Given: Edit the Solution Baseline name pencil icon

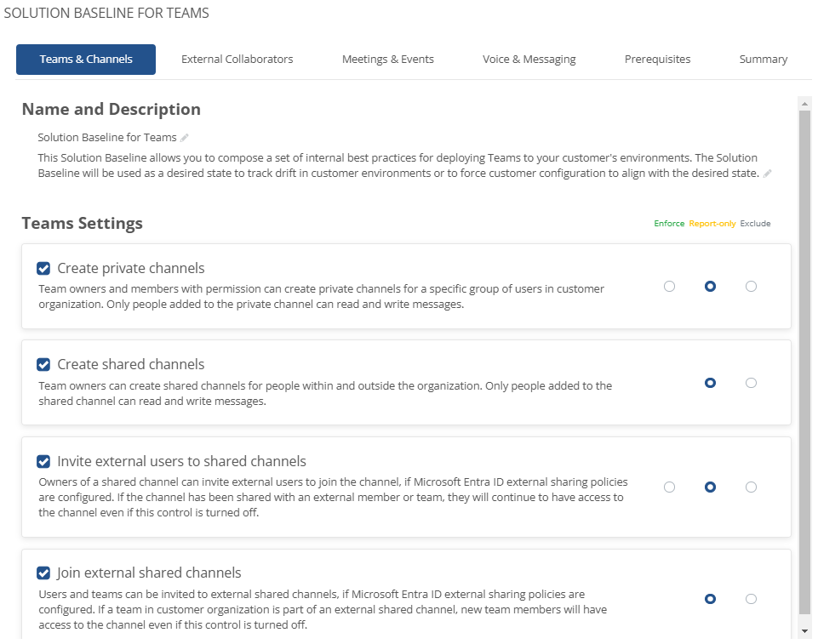Looking at the screenshot, I should (184, 138).
